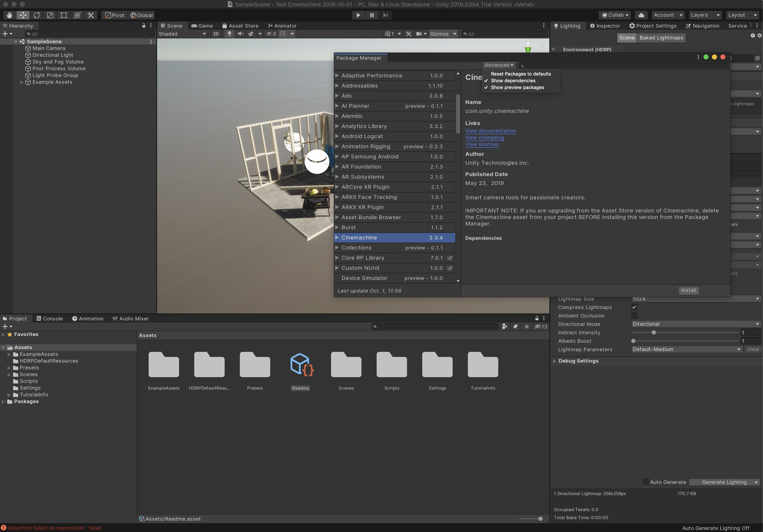Select the Rotate tool
763x532 pixels.
[x=37, y=15]
